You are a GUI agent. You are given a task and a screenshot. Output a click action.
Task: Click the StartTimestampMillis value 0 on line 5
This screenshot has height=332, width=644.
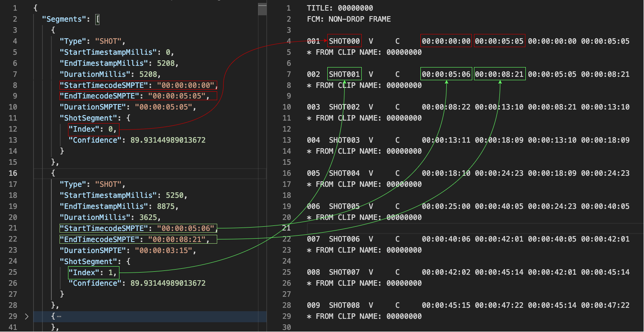click(168, 52)
